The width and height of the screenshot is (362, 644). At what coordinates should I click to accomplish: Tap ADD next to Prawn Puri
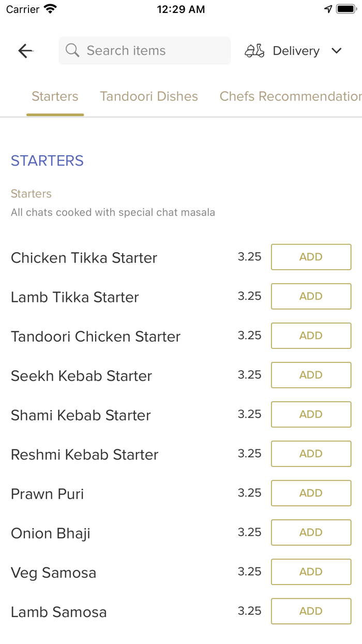tap(311, 493)
